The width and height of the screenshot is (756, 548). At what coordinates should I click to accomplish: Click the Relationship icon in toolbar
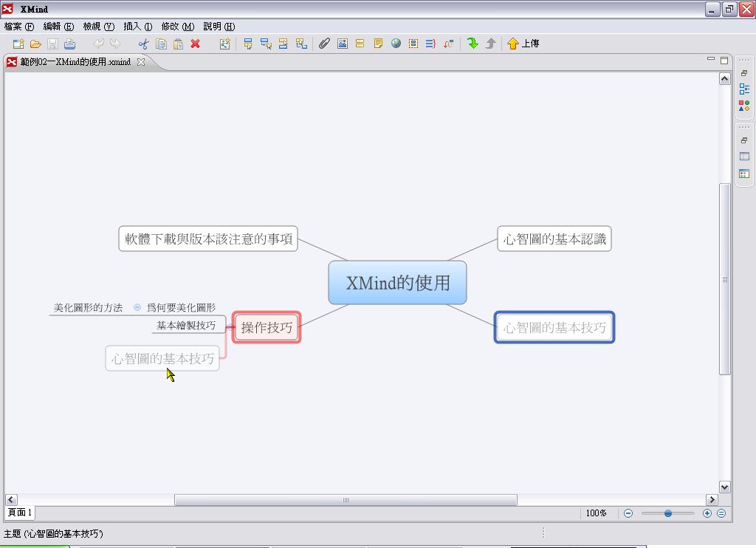pos(448,44)
